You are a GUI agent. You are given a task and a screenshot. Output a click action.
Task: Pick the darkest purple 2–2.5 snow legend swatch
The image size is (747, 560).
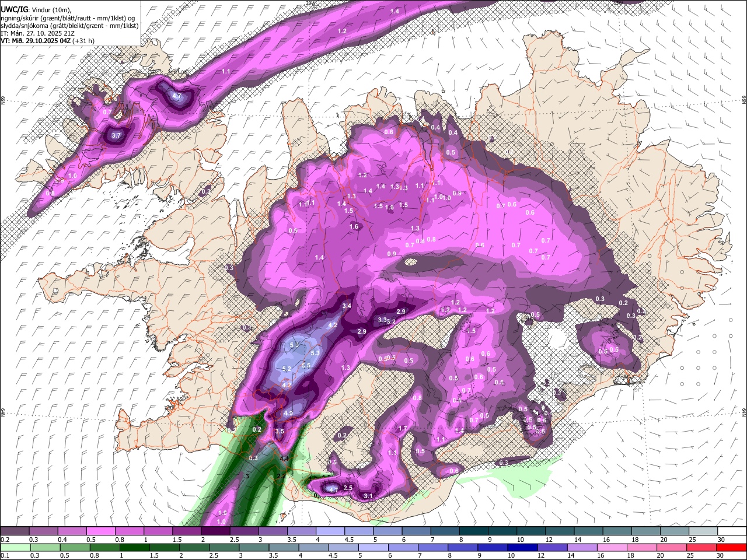coord(215,531)
